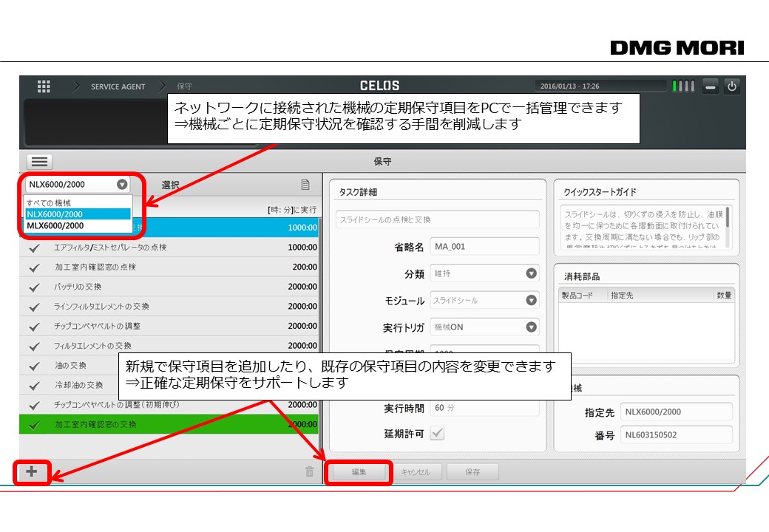Click the hamburger menu icon under the header
The height and width of the screenshot is (532, 769).
click(39, 162)
